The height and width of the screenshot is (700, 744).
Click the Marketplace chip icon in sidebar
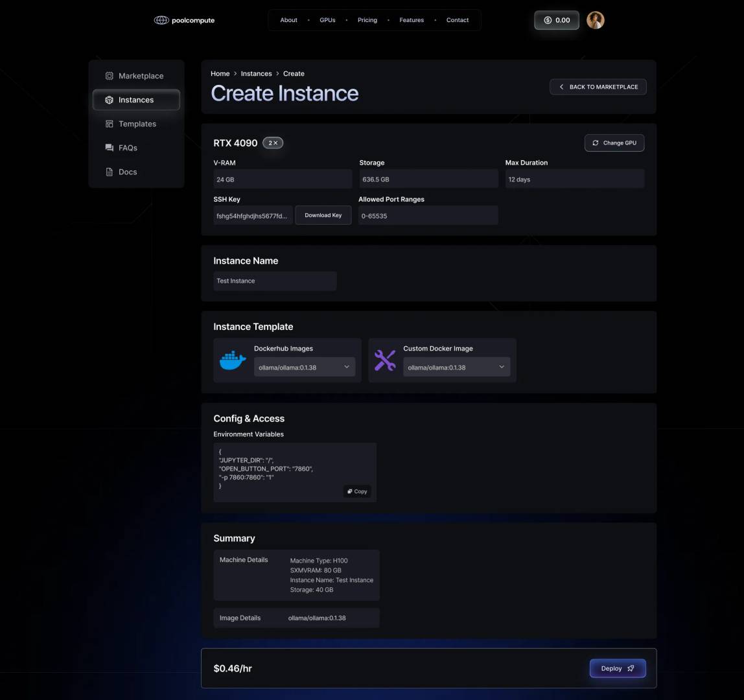click(x=109, y=76)
